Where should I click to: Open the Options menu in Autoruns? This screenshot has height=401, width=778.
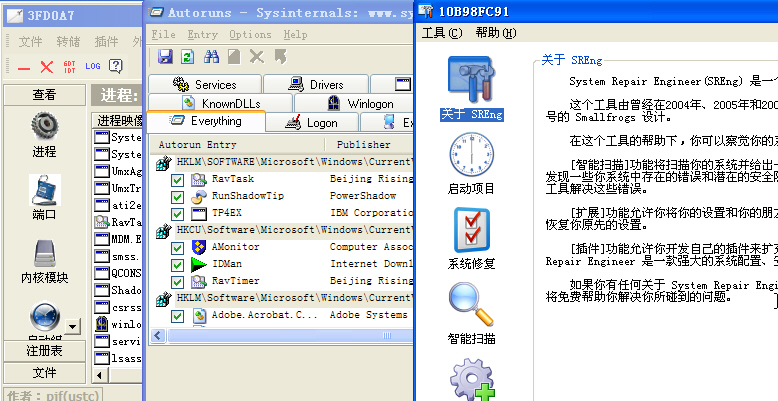coord(250,35)
